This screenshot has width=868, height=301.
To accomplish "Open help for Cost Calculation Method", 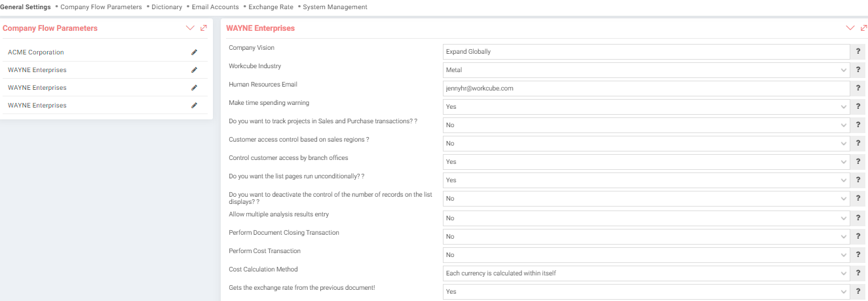I will (x=858, y=273).
